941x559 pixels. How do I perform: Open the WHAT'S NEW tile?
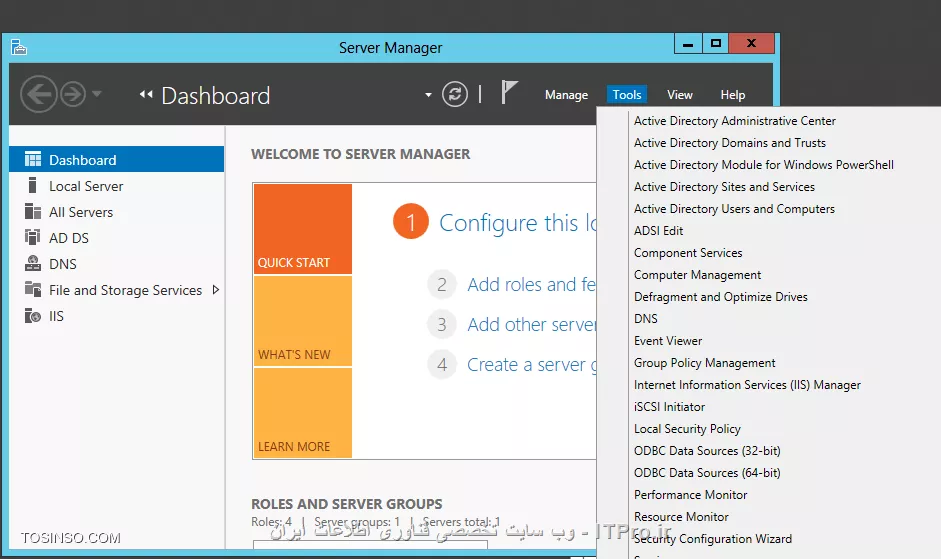(302, 321)
